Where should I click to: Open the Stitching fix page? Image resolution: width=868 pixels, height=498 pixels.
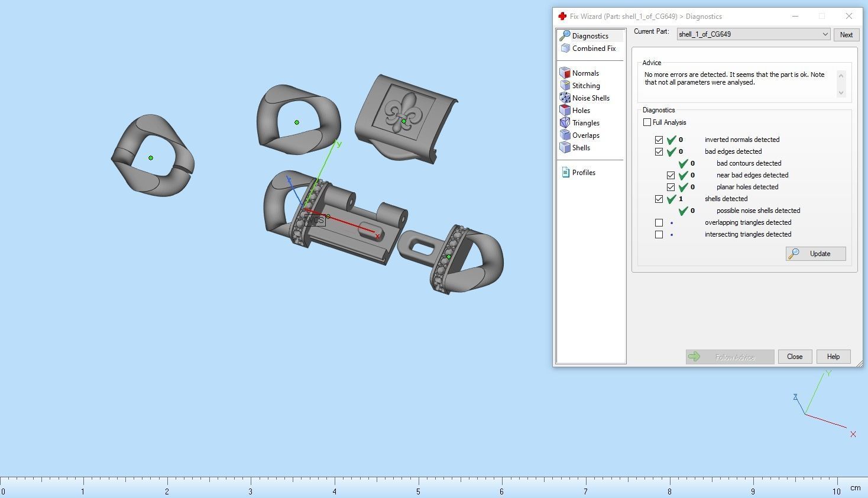click(580, 86)
